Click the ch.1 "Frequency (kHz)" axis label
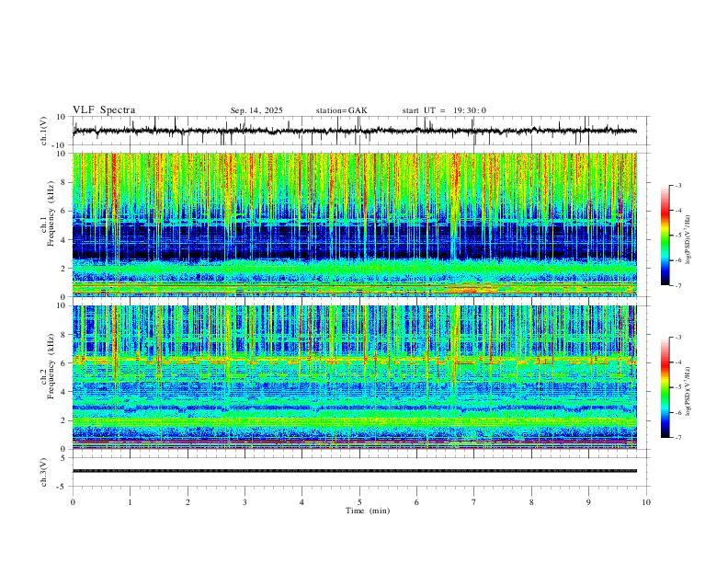Screen dimensions: 728x563 [51, 213]
